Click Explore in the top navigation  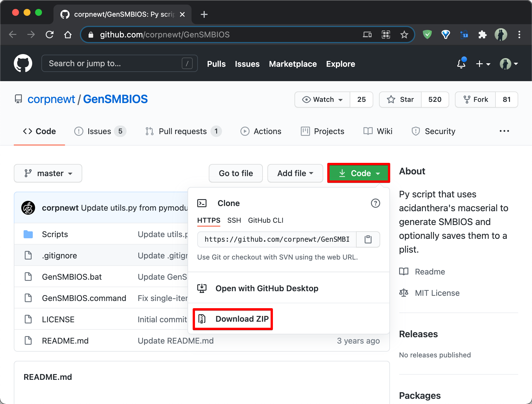point(340,64)
